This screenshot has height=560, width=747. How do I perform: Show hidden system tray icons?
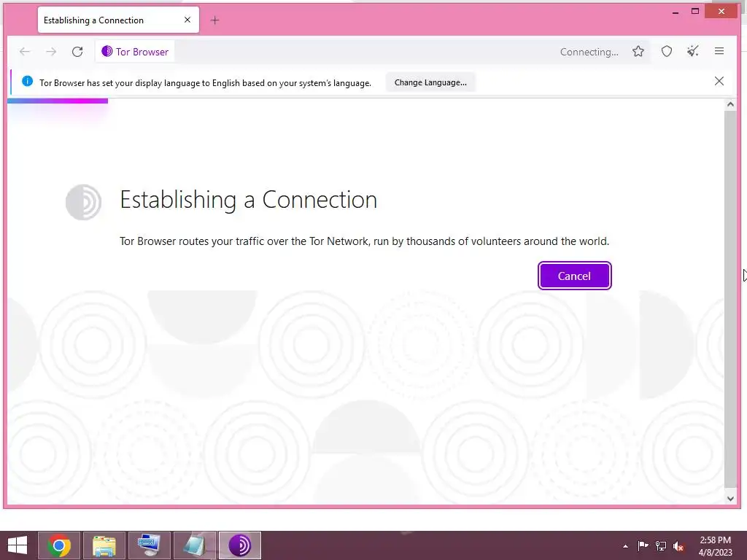625,546
